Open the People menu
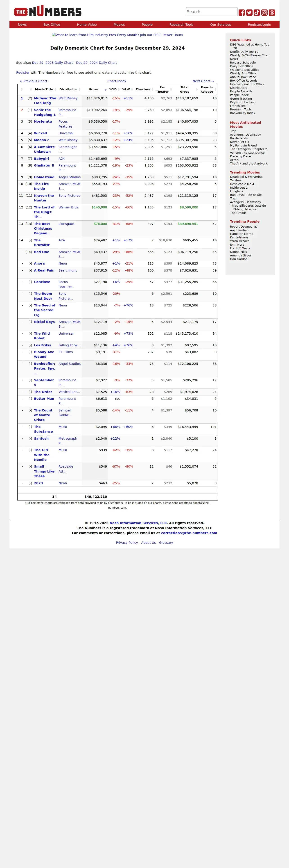Image resolution: width=289 pixels, height=868 pixels. (x=147, y=25)
